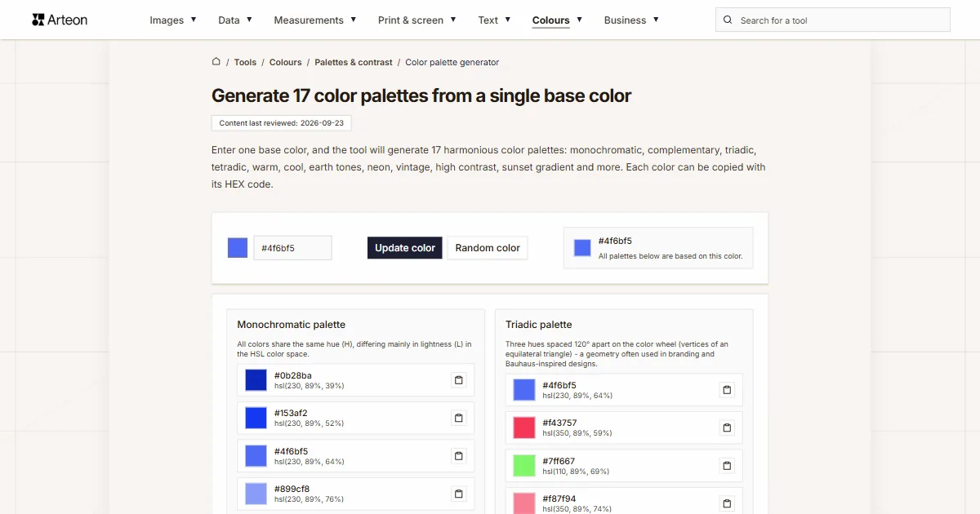Click the #f87f94 pink swatch
This screenshot has height=514, width=980.
point(523,503)
